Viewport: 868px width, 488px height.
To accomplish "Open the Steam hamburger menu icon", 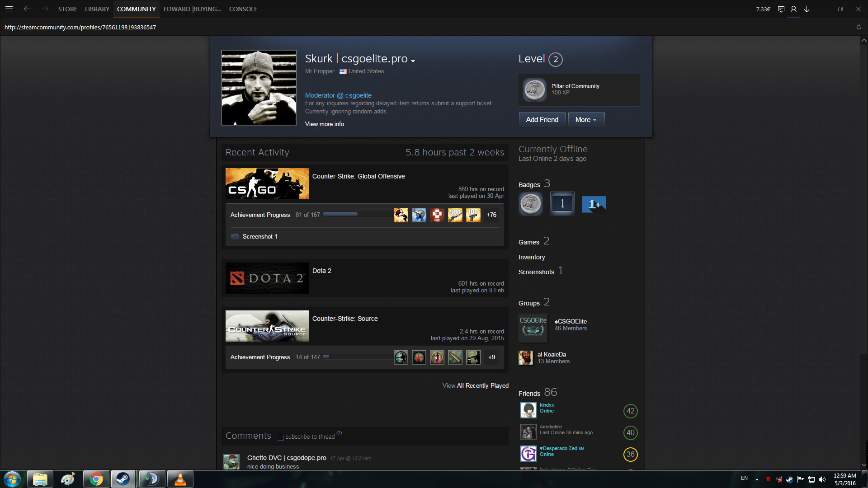I will (x=9, y=9).
